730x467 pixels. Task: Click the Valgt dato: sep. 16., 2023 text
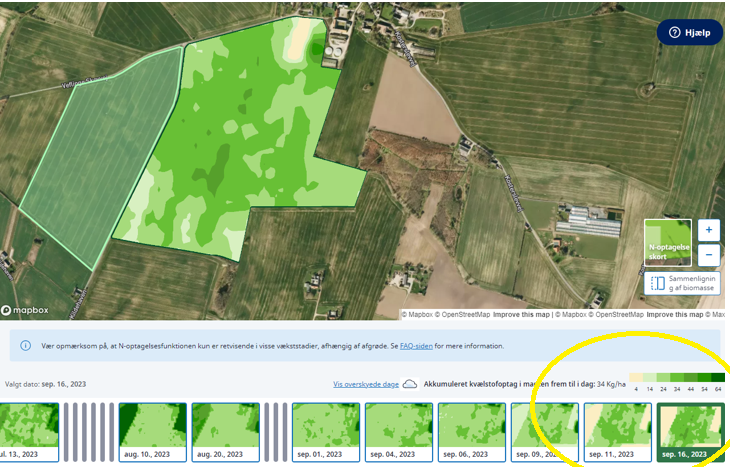(x=45, y=384)
